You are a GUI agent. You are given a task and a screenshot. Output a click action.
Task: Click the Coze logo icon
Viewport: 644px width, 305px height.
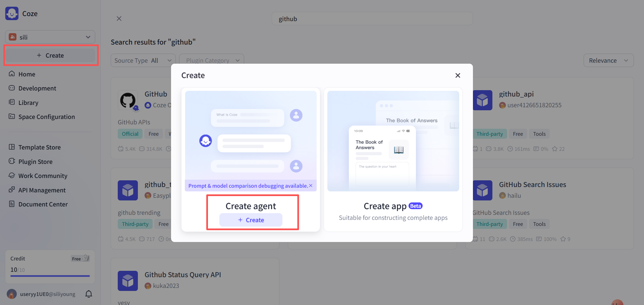(x=12, y=13)
